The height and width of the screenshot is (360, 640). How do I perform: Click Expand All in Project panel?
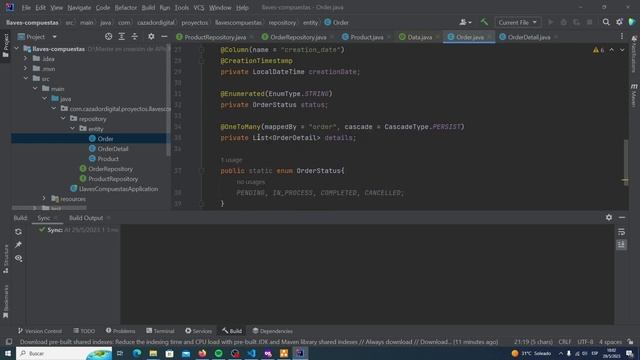122,37
